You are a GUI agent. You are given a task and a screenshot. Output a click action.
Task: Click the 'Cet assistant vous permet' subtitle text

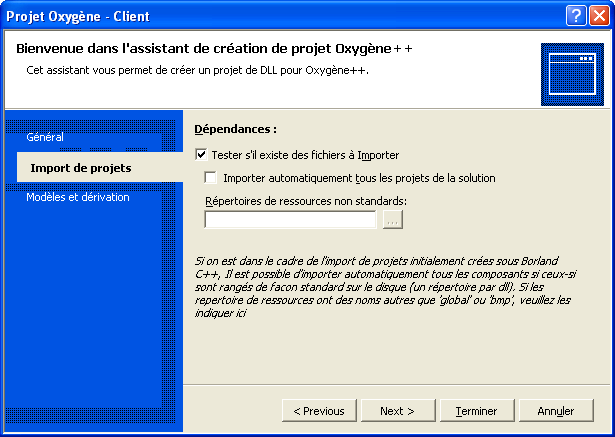pos(197,70)
